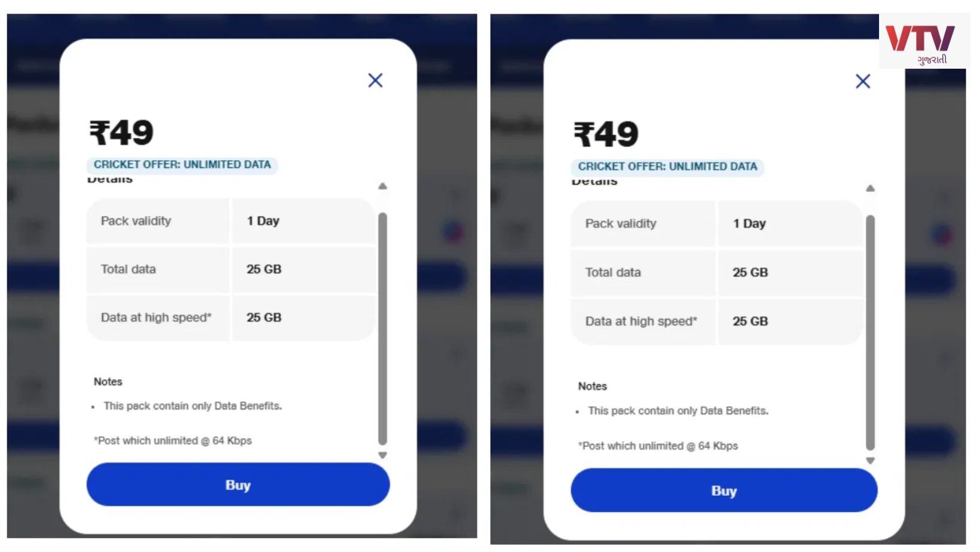Click the right dialog's Notes heading

[x=592, y=387]
